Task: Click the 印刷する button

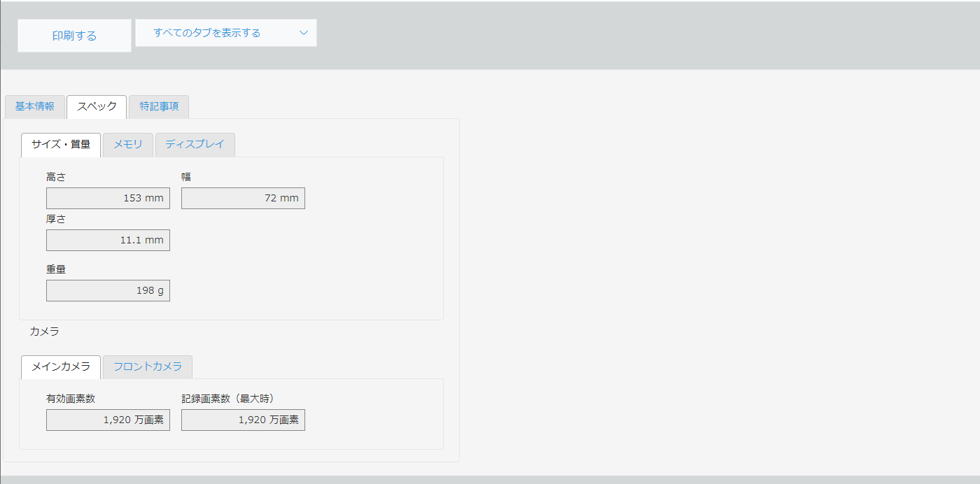Action: pos(74,36)
